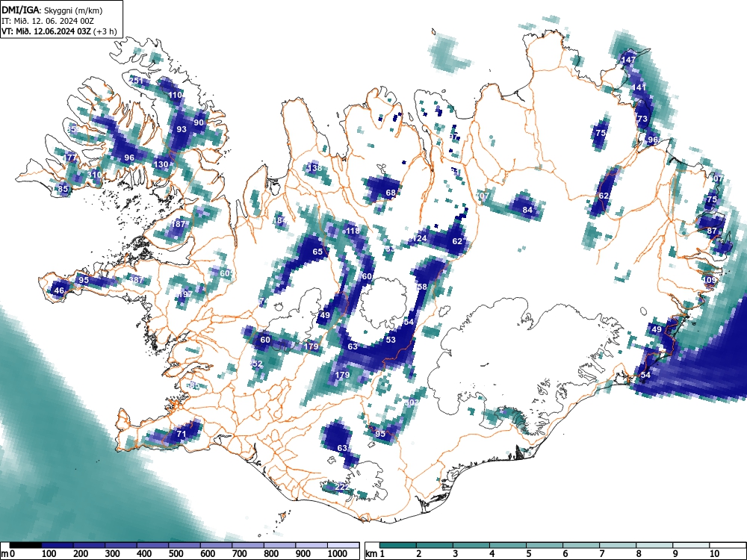Viewport: 747px width, 560px height.
Task: Click the map value 73
Action: [642, 119]
